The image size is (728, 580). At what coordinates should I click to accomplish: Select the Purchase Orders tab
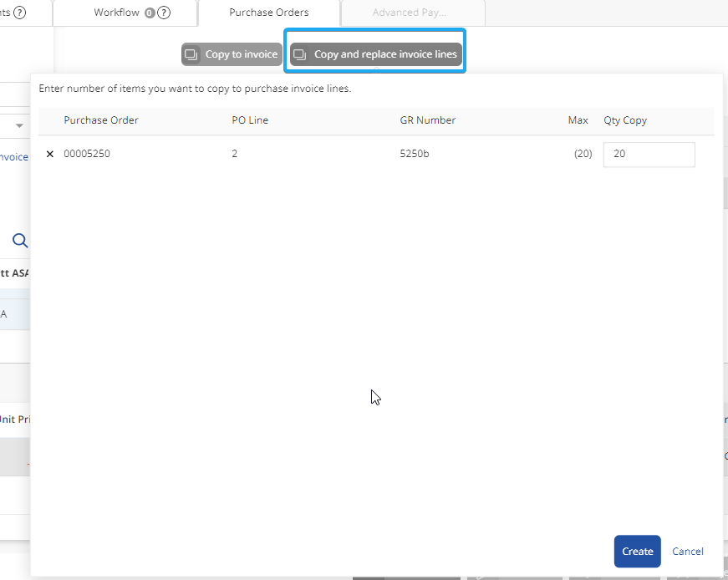[x=268, y=13]
